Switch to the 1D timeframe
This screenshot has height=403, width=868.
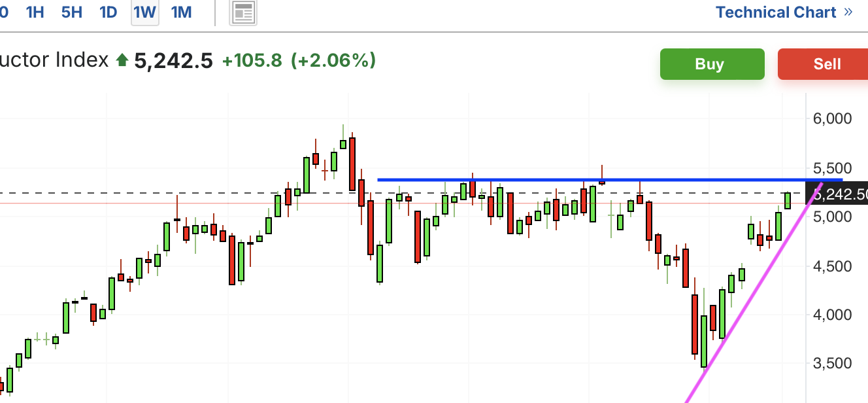pos(108,12)
